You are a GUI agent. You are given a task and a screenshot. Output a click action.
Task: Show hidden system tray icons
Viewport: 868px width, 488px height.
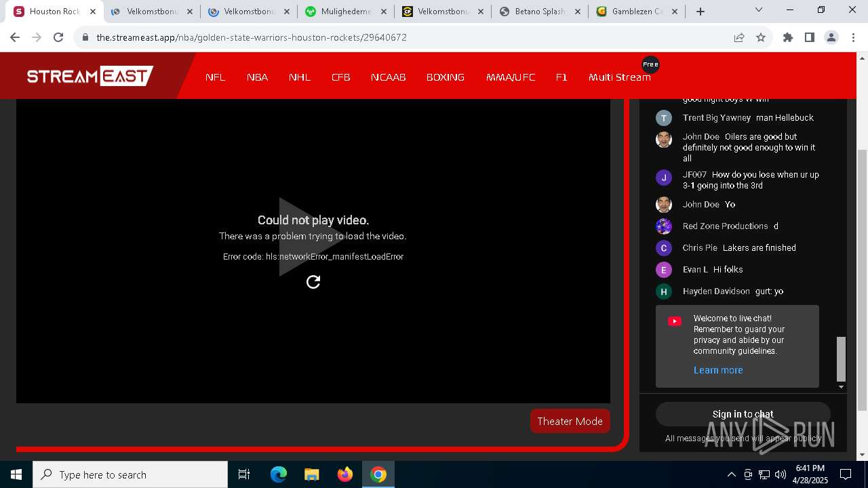pyautogui.click(x=731, y=474)
